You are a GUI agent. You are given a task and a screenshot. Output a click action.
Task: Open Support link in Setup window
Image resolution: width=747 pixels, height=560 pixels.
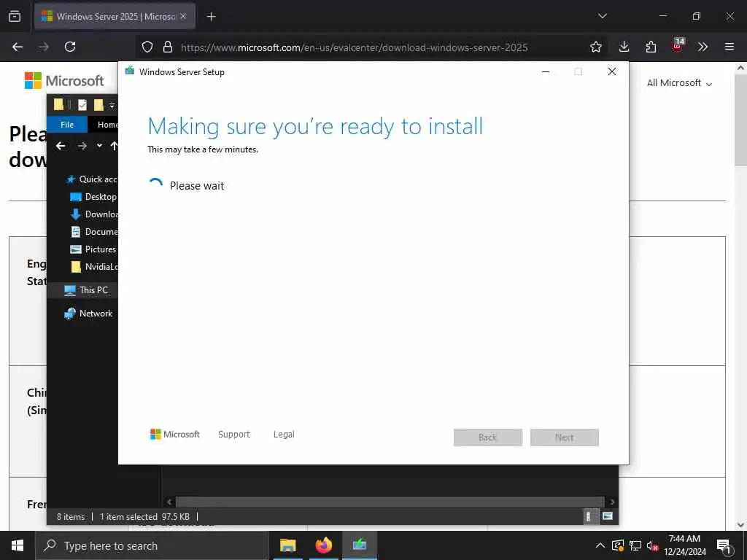234,435
